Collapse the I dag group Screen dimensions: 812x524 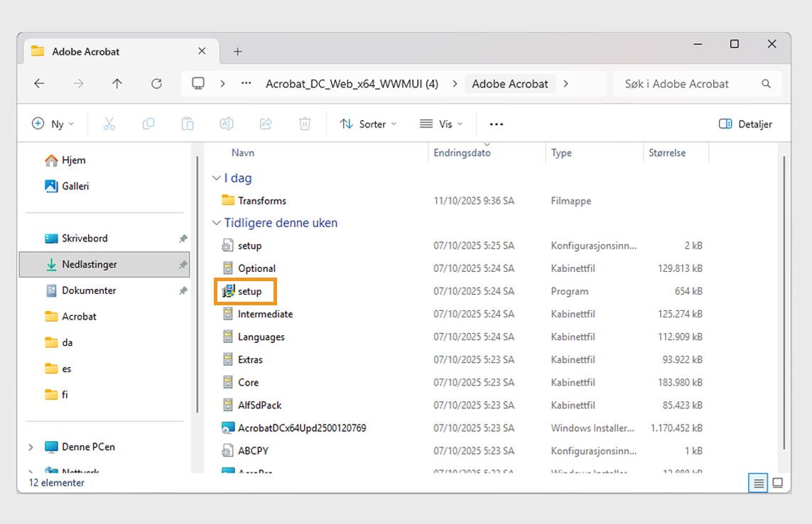point(217,178)
